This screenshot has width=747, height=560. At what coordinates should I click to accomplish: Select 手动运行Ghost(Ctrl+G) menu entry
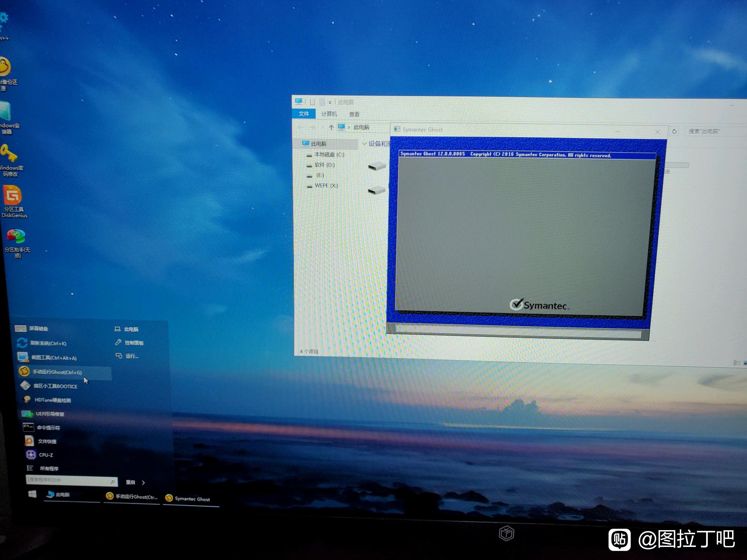click(64, 372)
